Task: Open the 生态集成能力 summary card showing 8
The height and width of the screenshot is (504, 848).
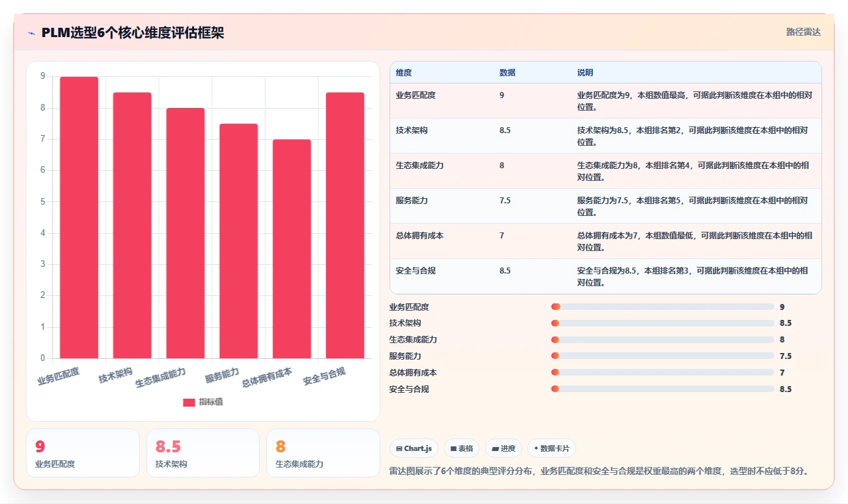Action: click(x=323, y=453)
